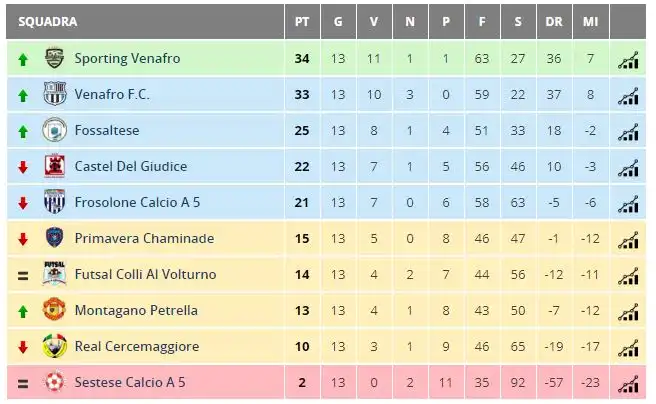Click the Primavera Chaminade blue shield logo
The width and height of the screenshot is (656, 404).
[x=54, y=237]
